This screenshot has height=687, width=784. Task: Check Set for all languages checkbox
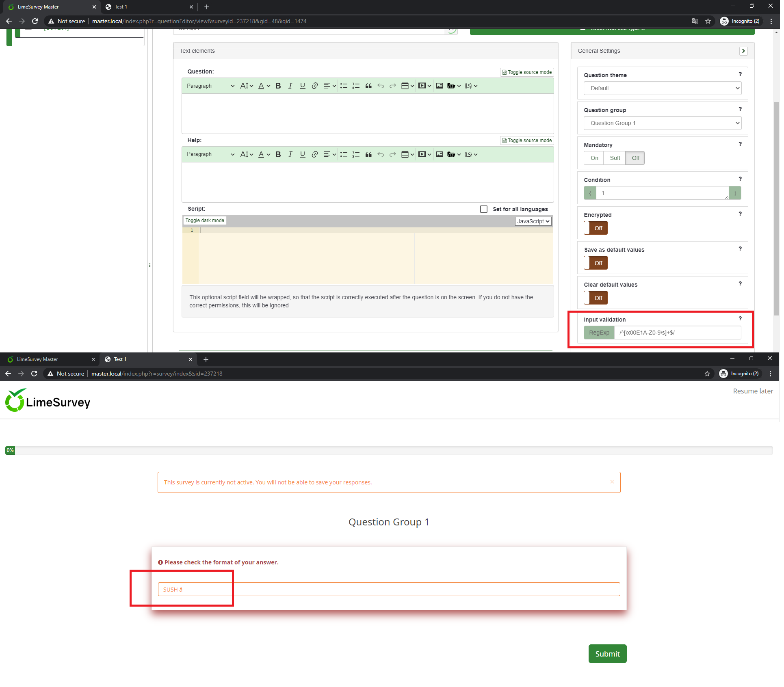(483, 209)
